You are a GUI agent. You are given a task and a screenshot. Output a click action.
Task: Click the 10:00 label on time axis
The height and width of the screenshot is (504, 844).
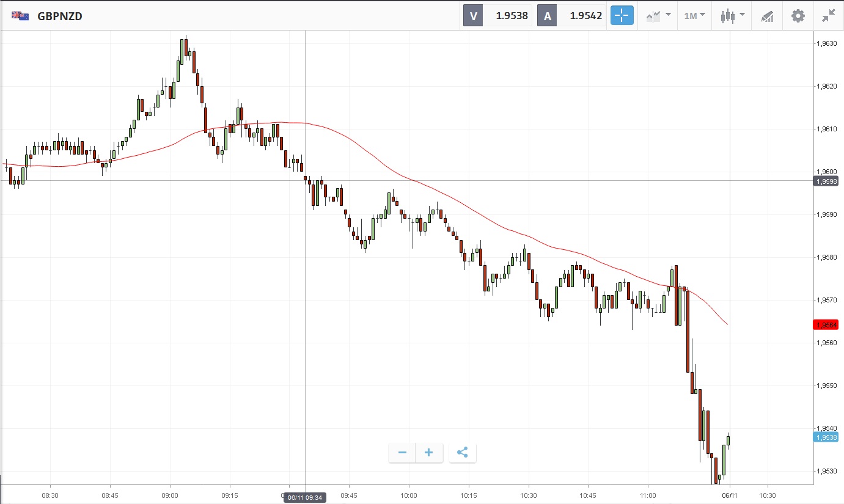(409, 495)
